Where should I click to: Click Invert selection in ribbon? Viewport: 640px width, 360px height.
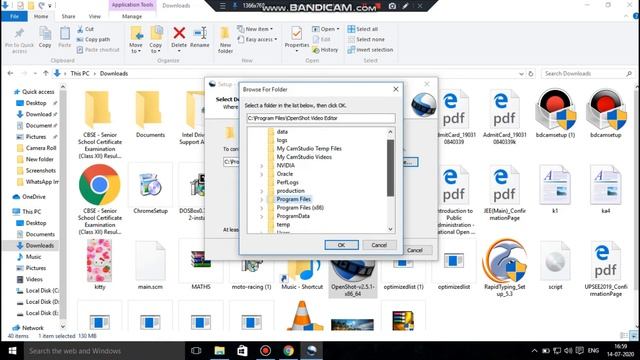click(x=370, y=49)
